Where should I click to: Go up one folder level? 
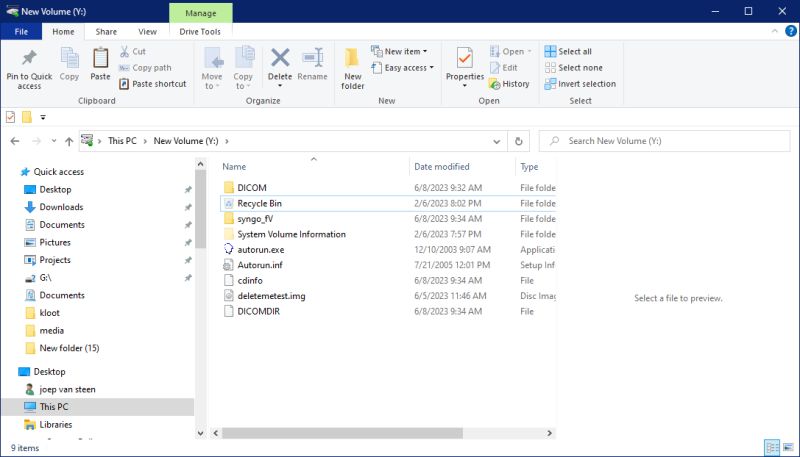click(x=69, y=141)
